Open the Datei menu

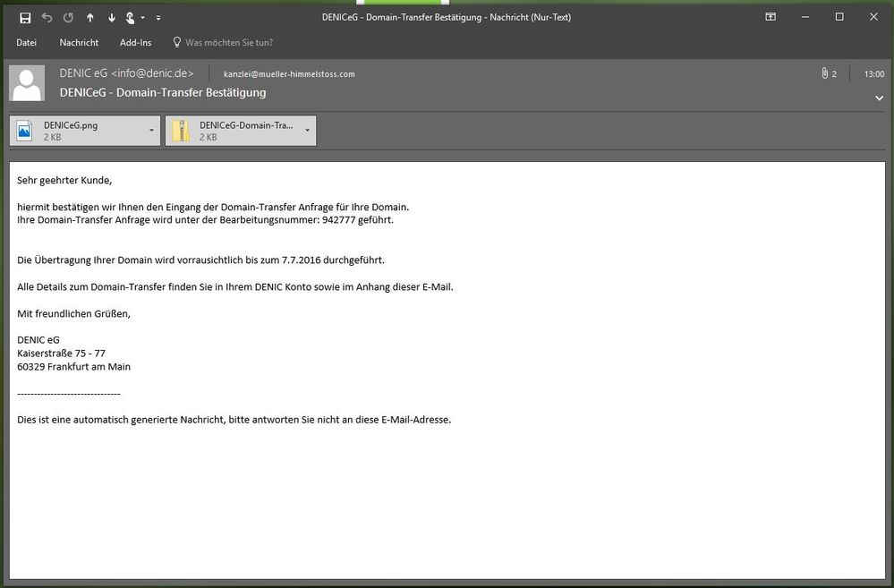(x=26, y=43)
